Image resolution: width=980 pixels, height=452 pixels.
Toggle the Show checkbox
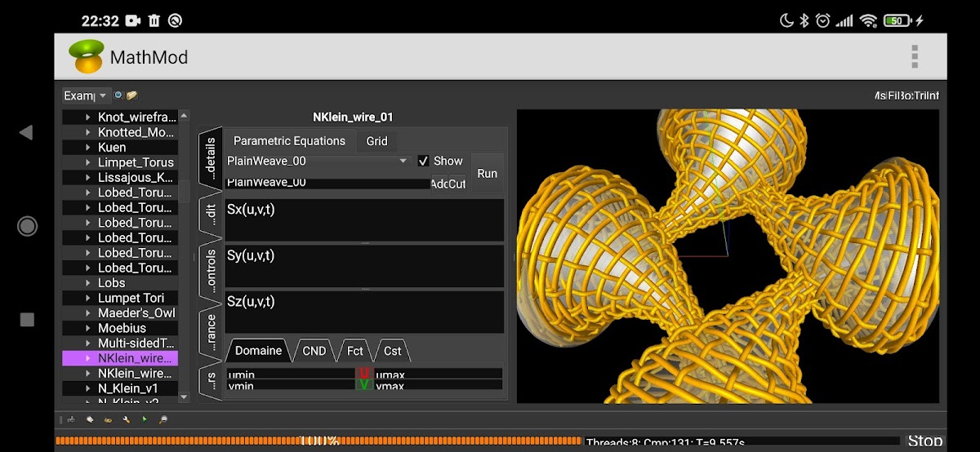click(x=423, y=162)
